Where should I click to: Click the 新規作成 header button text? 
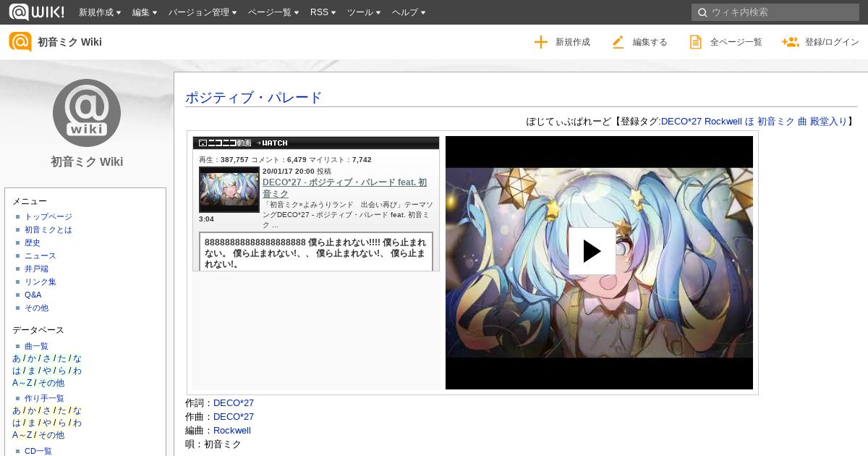pos(573,42)
